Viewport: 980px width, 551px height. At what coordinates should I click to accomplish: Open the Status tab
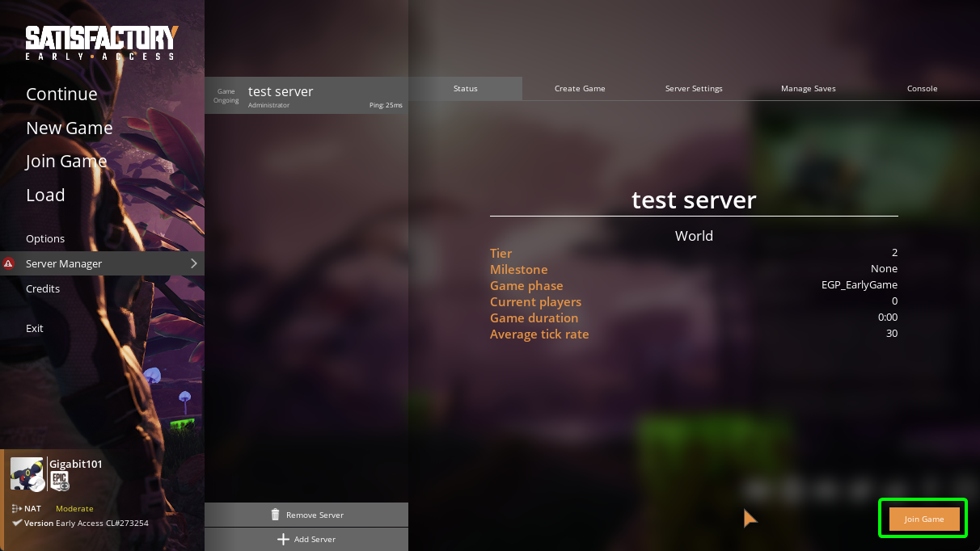tap(466, 88)
